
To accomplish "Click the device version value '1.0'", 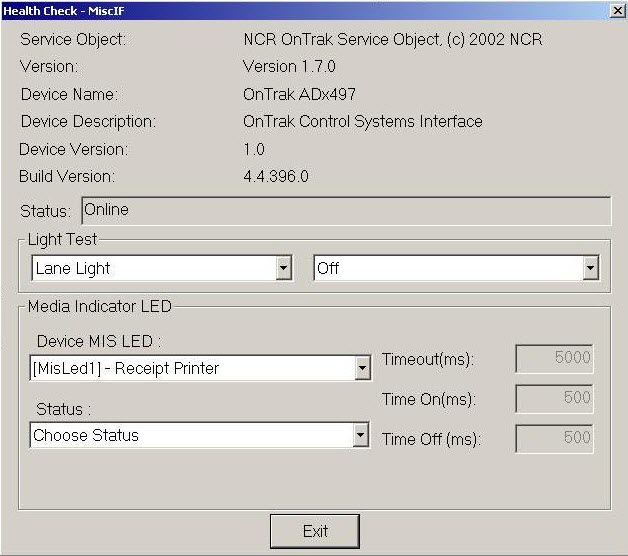I will pos(254,149).
